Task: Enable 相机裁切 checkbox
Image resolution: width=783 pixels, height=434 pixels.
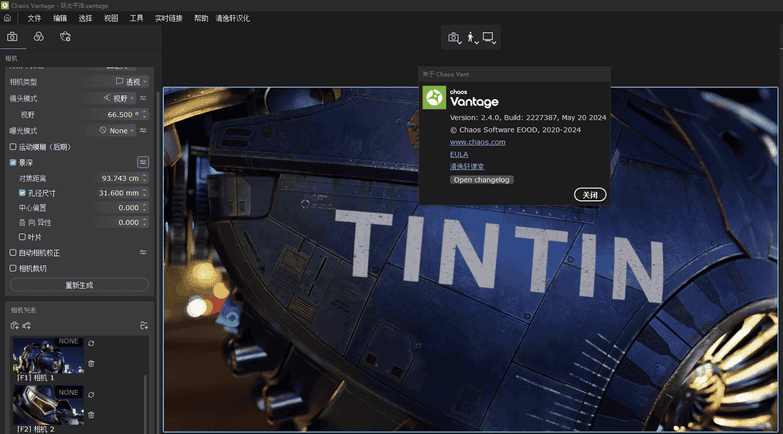Action: tap(13, 268)
